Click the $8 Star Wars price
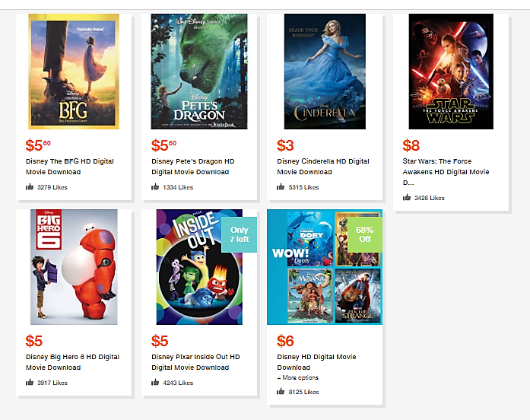The image size is (530, 420). [411, 145]
